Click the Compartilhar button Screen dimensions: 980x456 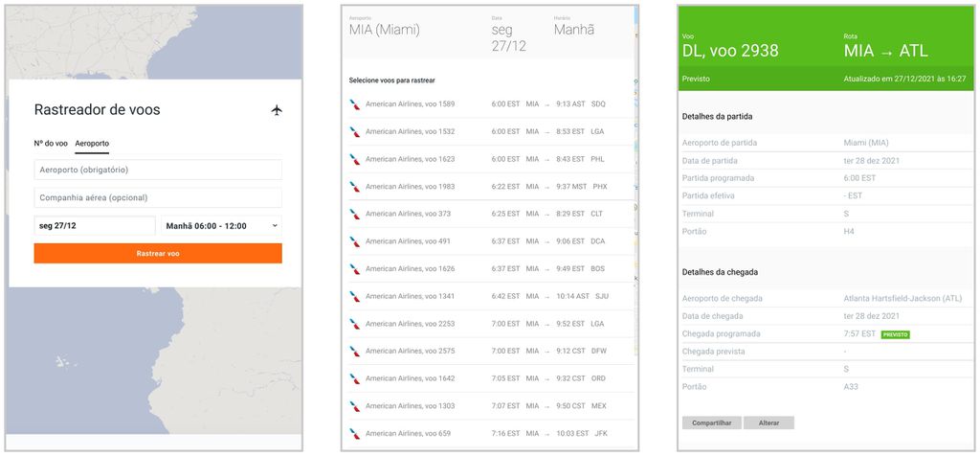712,422
